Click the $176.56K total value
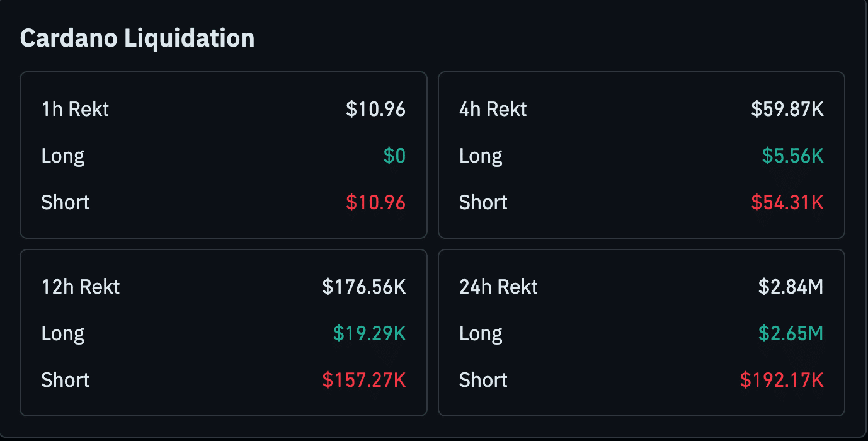Screen dimensions: 868x441 click(x=364, y=287)
